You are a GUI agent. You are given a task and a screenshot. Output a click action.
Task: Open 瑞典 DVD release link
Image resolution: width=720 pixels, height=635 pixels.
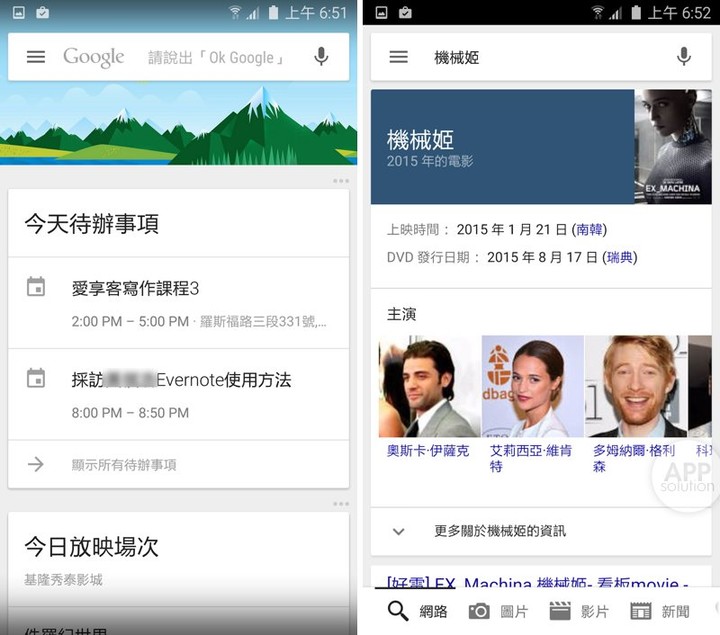point(620,258)
